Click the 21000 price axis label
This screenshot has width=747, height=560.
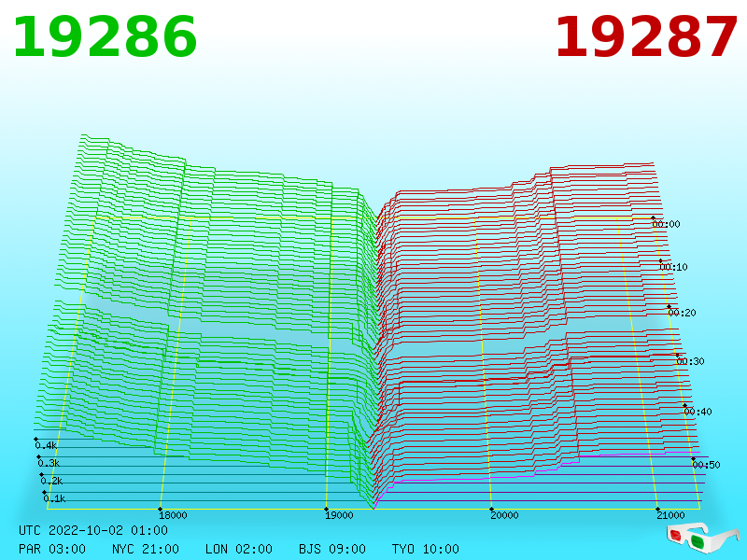tap(670, 515)
